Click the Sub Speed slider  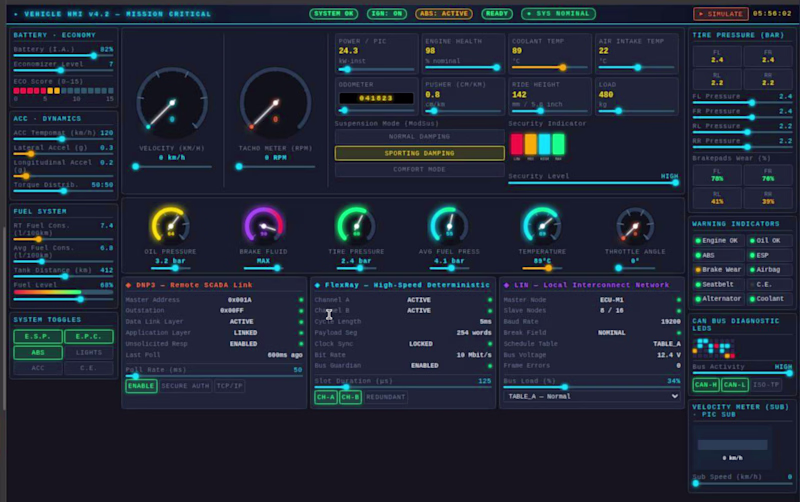pos(742,483)
